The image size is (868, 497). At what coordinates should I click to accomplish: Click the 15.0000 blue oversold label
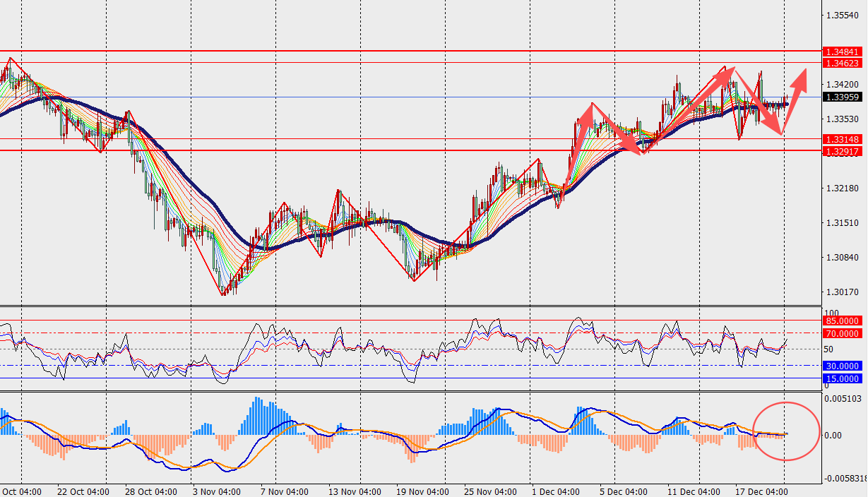842,379
